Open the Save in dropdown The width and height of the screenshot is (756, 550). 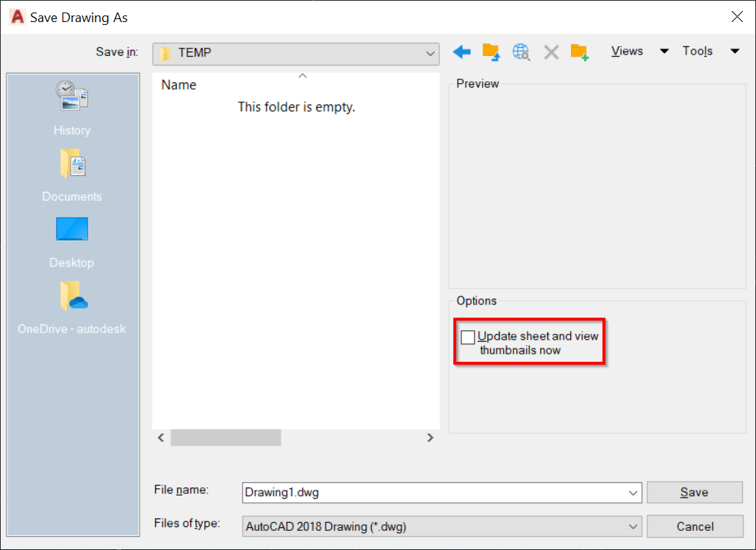430,52
